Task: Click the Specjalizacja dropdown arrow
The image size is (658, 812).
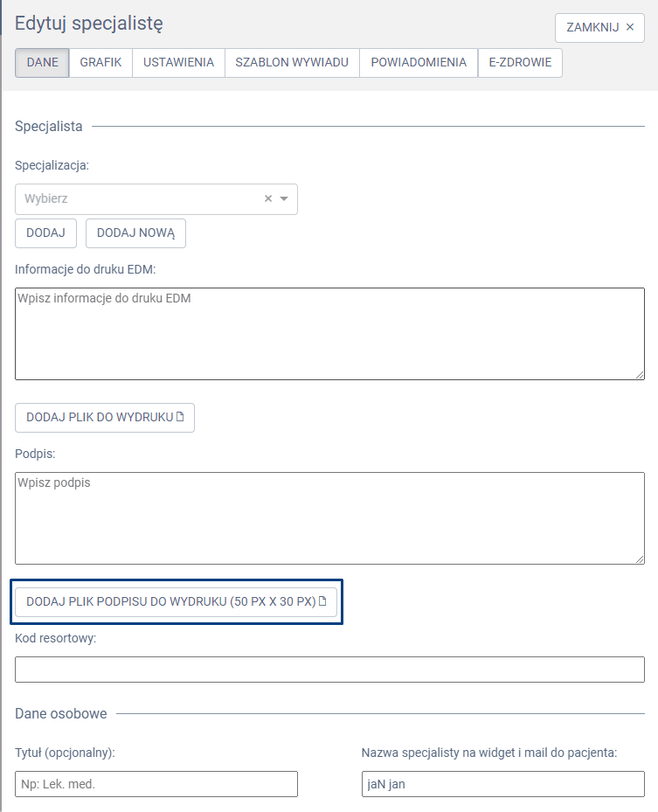Action: (284, 198)
